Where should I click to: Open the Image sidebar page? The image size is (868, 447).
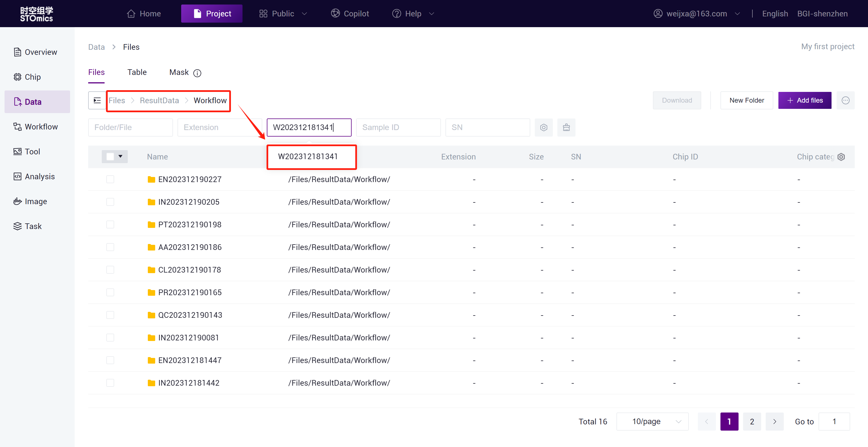30,201
